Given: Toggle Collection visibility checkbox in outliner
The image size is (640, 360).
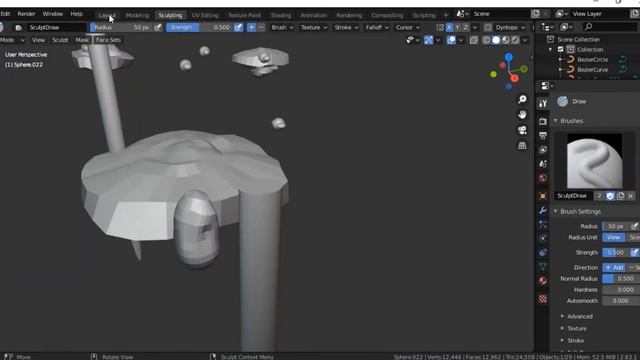Looking at the screenshot, I should tap(560, 49).
